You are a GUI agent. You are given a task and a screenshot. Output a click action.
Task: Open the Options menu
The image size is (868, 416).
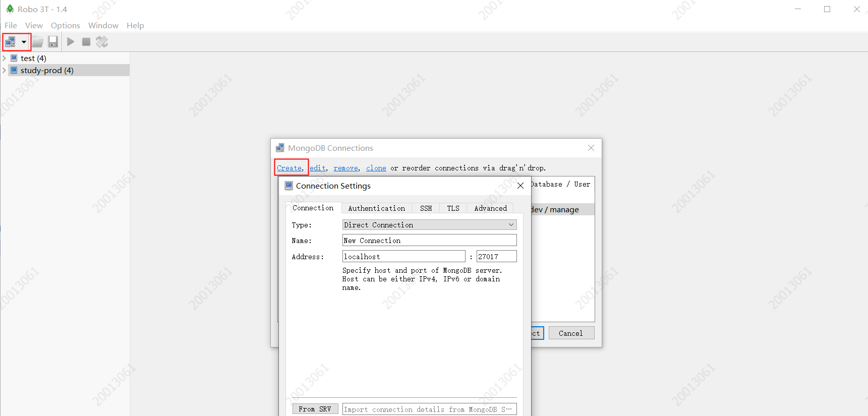[66, 25]
